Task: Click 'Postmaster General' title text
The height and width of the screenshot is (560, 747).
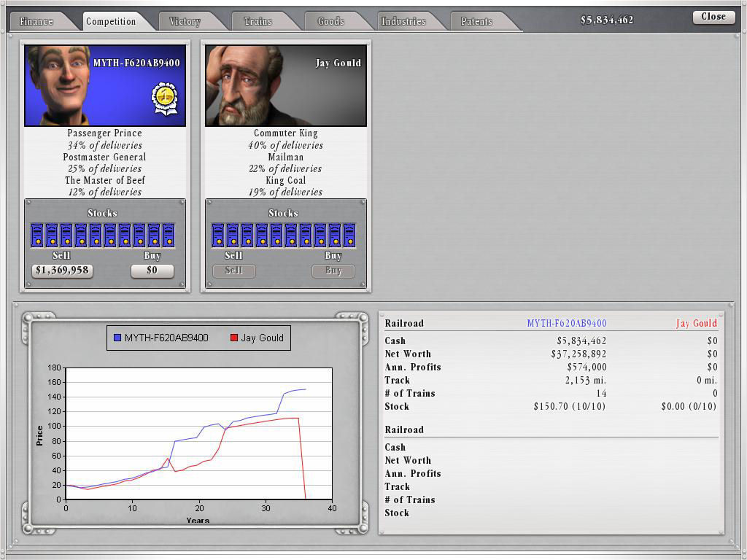Action: [104, 157]
